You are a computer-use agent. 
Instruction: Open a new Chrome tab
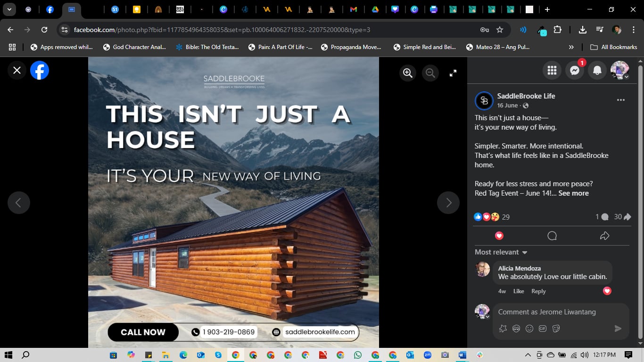point(547,9)
